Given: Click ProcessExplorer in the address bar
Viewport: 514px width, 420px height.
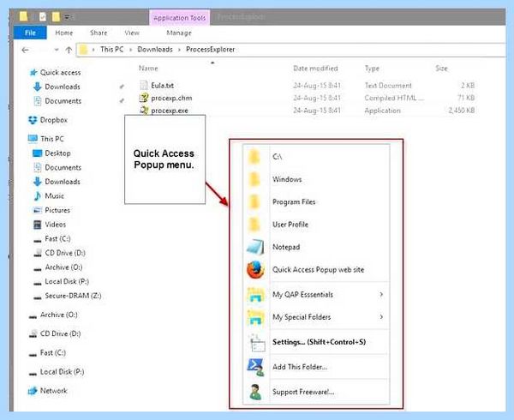Looking at the screenshot, I should [x=211, y=50].
